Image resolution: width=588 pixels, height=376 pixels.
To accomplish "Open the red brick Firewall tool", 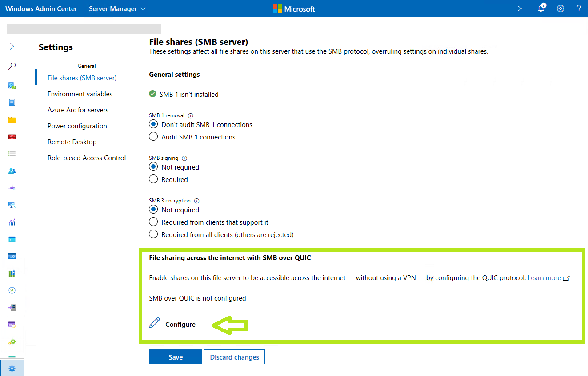I will click(12, 137).
